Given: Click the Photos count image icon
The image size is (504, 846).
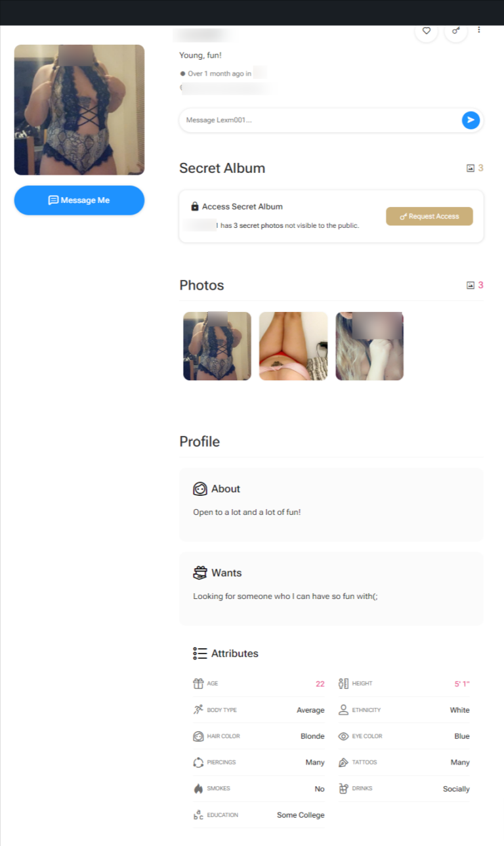Looking at the screenshot, I should point(470,285).
